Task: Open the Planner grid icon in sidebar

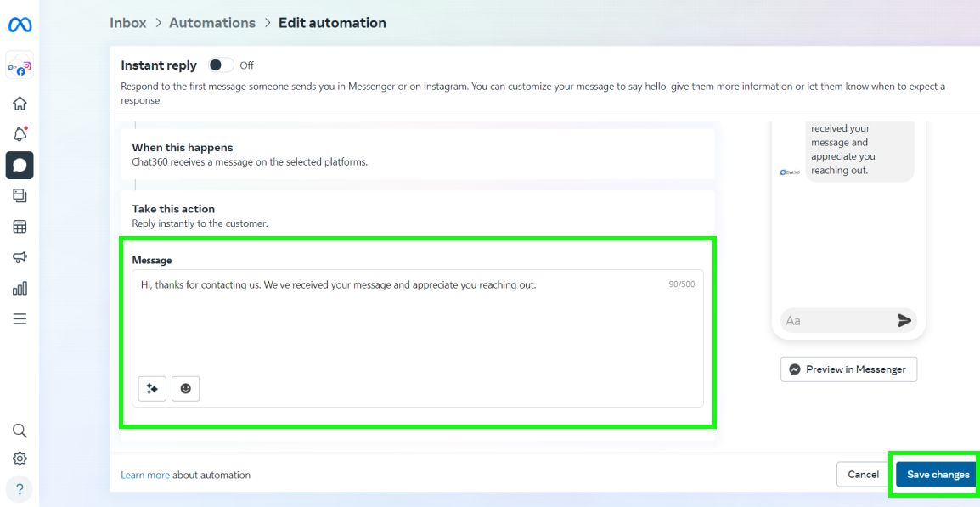Action: pyautogui.click(x=20, y=226)
